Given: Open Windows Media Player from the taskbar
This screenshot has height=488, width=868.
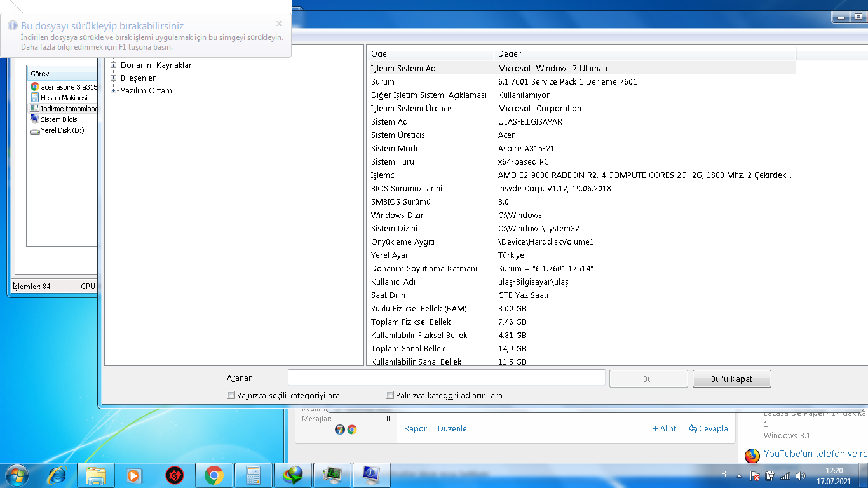Looking at the screenshot, I should tap(134, 475).
